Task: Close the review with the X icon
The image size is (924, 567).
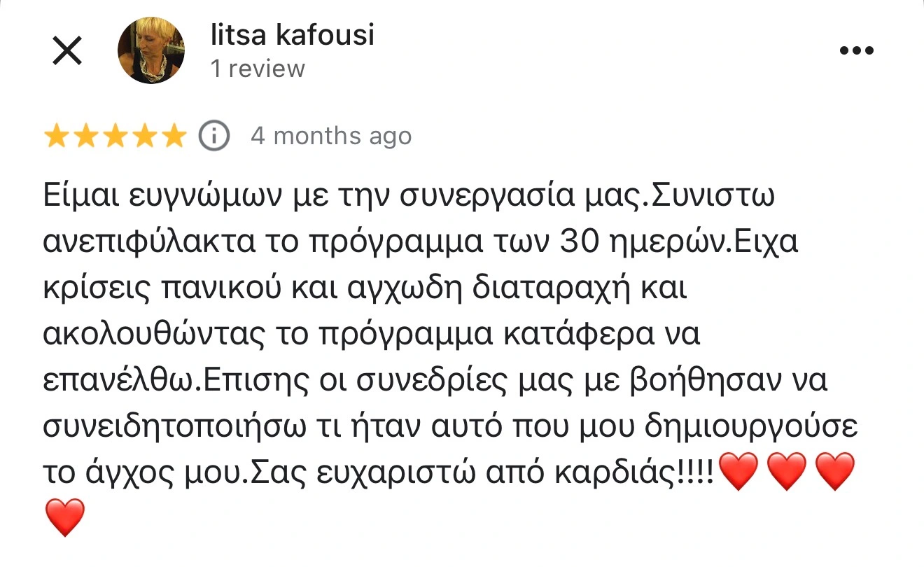Action: click(68, 51)
